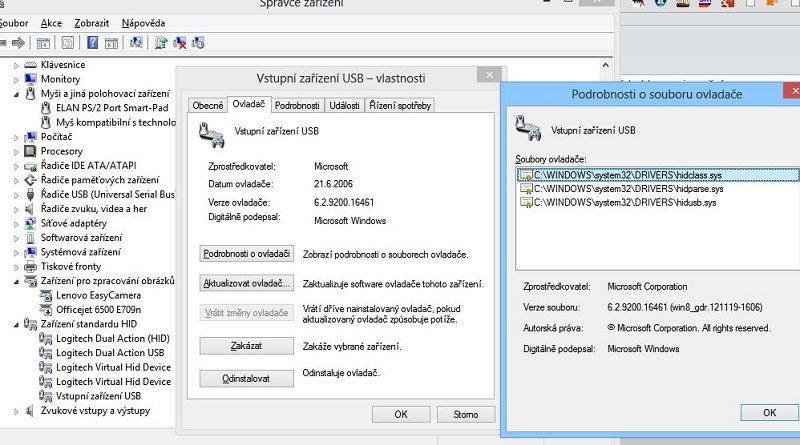Select Myš kompatibilní s technolo entry

[x=116, y=122]
